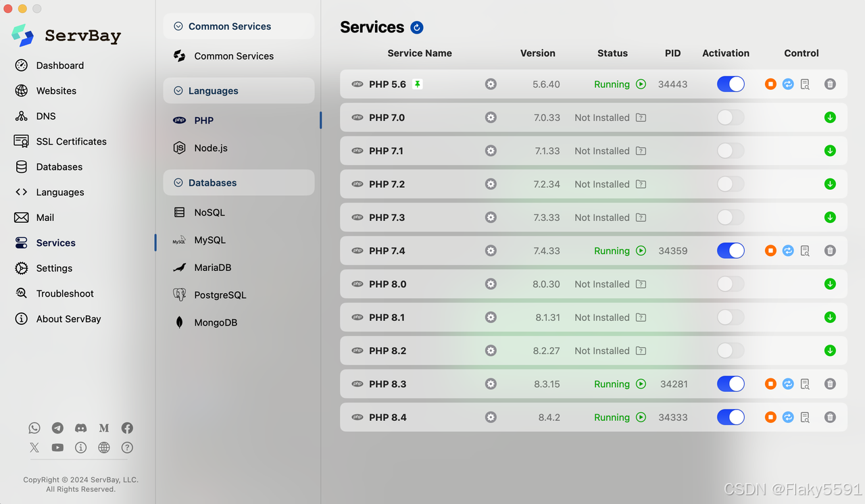Open ServBay WhatsApp link icon
Screen dimensions: 865x504
34,428
